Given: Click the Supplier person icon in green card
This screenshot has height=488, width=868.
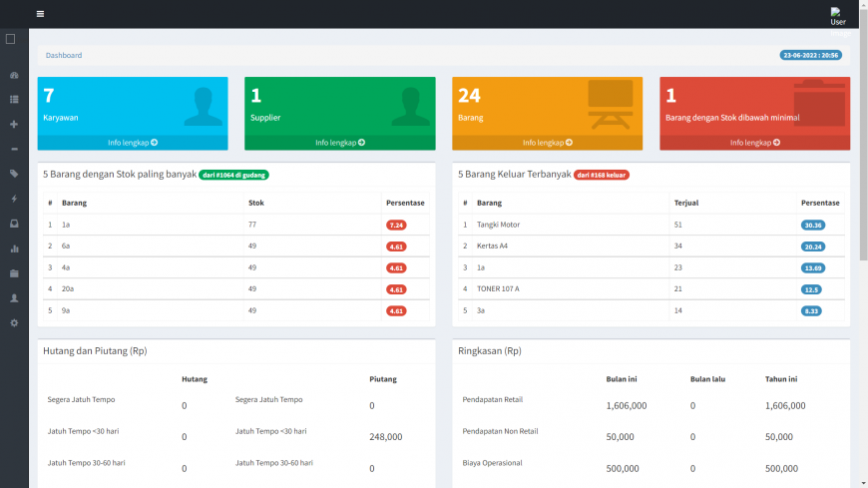Looking at the screenshot, I should [410, 107].
